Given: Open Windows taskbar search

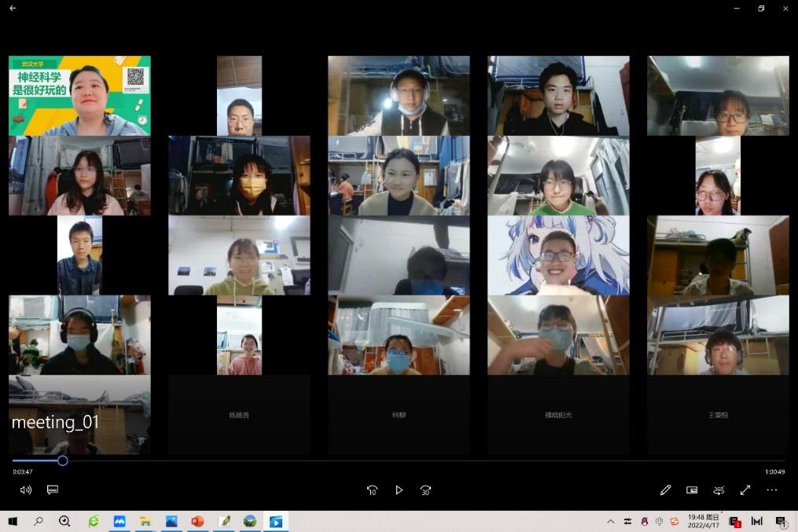Looking at the screenshot, I should click(x=39, y=521).
